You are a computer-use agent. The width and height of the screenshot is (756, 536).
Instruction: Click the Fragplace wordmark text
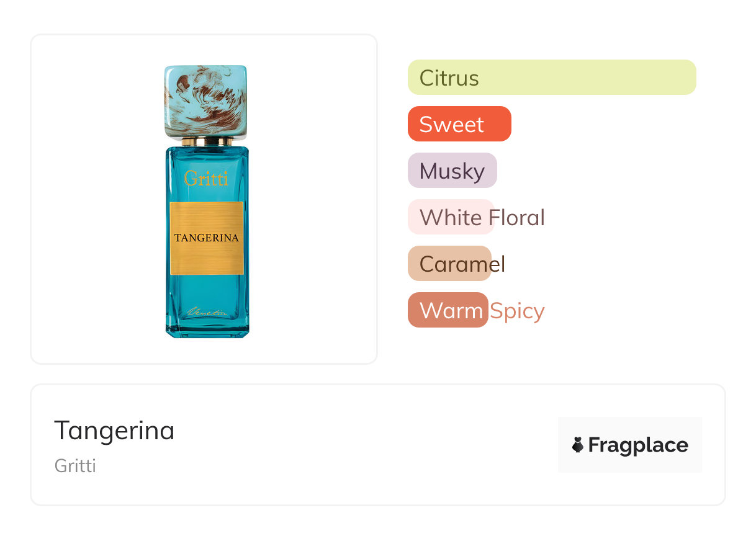tap(638, 445)
